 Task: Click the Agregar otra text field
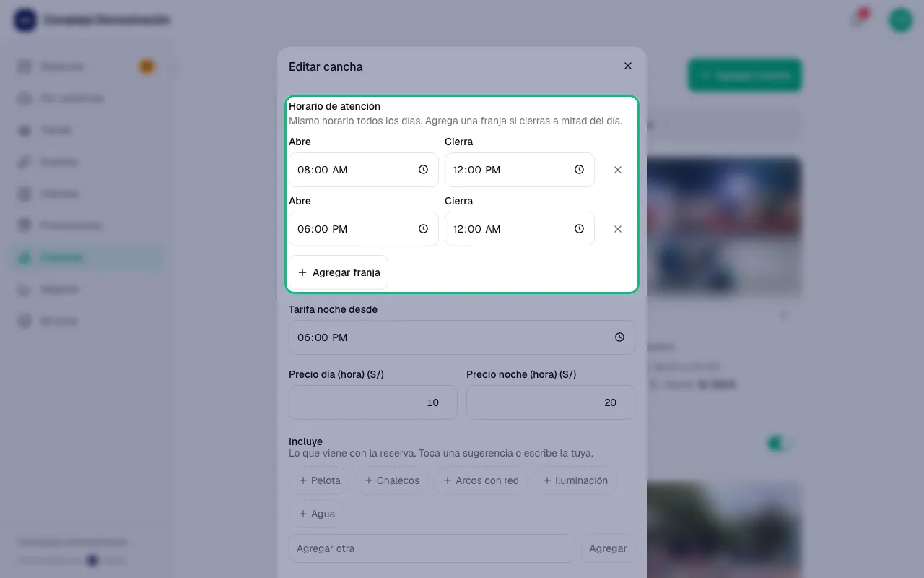pos(432,548)
